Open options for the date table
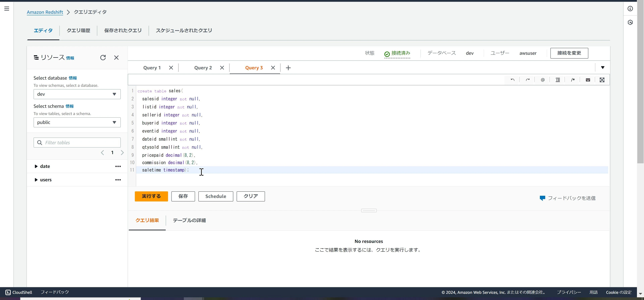 pos(118,166)
